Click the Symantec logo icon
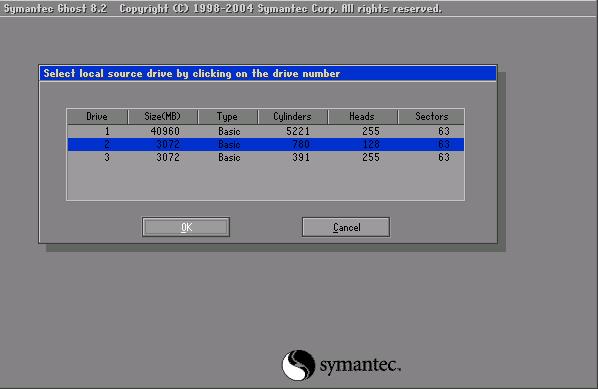This screenshot has height=389, width=598. [x=298, y=365]
